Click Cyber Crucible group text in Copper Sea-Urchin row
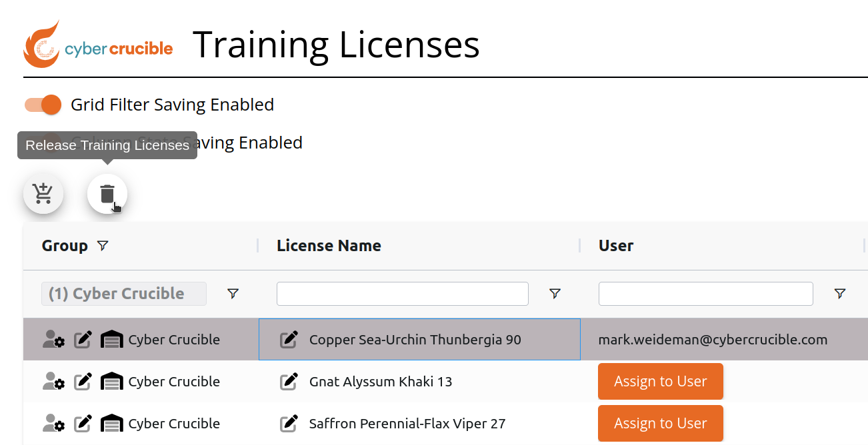The height and width of the screenshot is (445, 868). click(174, 340)
